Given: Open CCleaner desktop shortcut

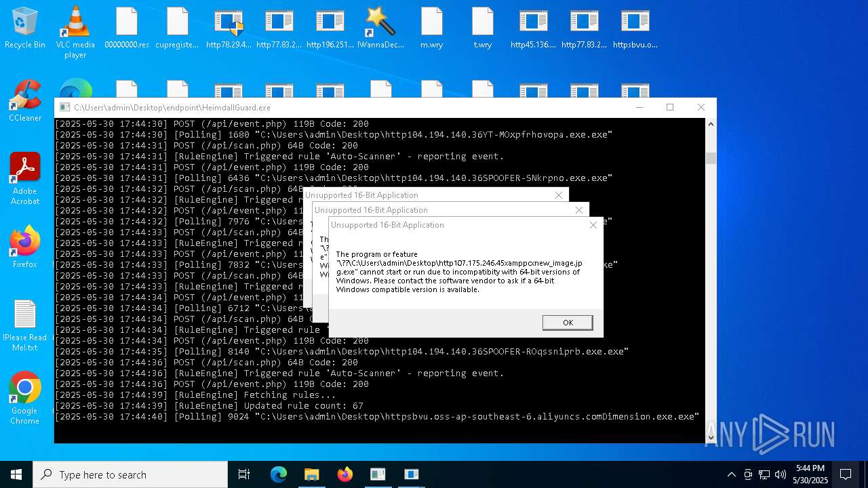Looking at the screenshot, I should tap(25, 102).
